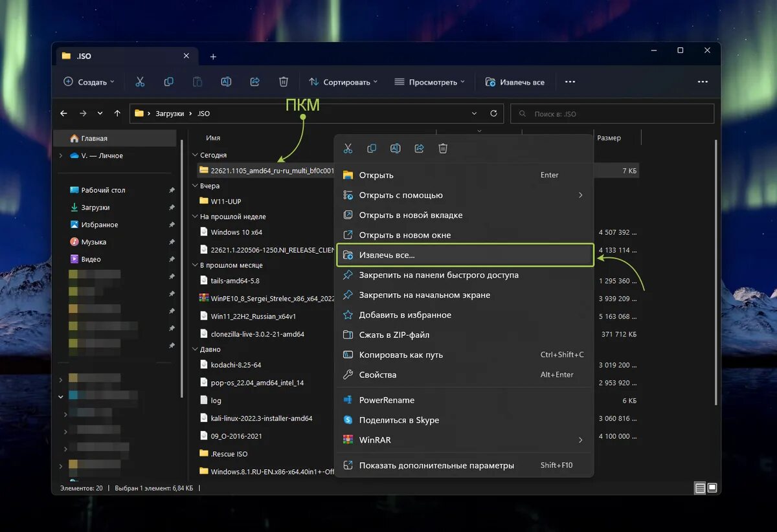Select Извлечь все... in context menu

point(465,255)
